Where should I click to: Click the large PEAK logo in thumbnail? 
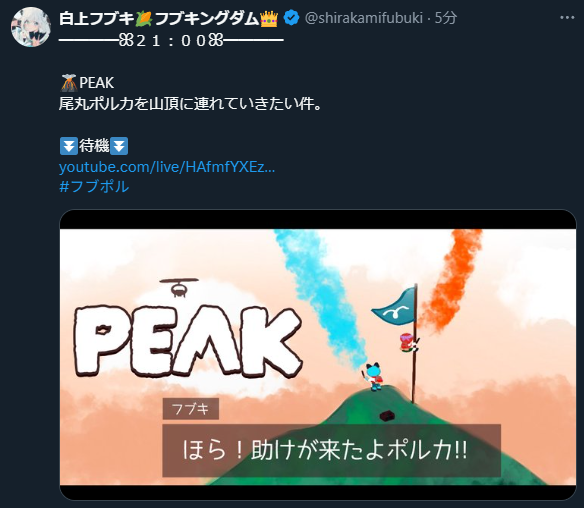[188, 340]
